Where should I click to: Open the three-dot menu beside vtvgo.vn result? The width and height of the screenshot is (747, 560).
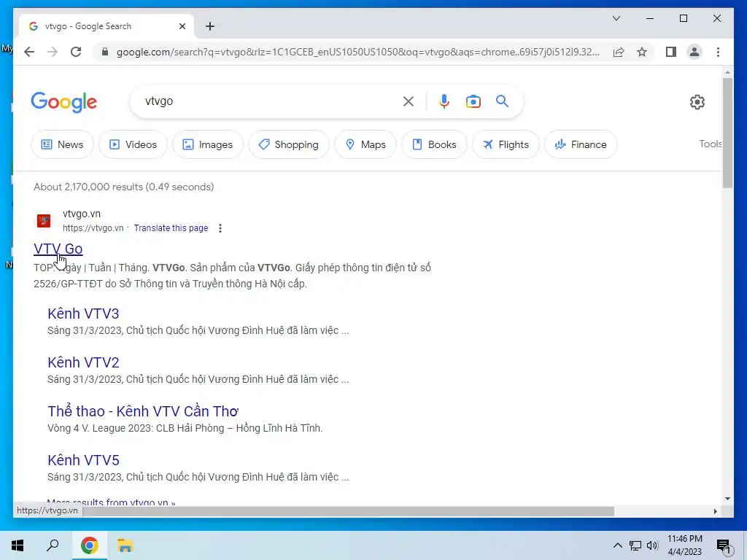[220, 228]
